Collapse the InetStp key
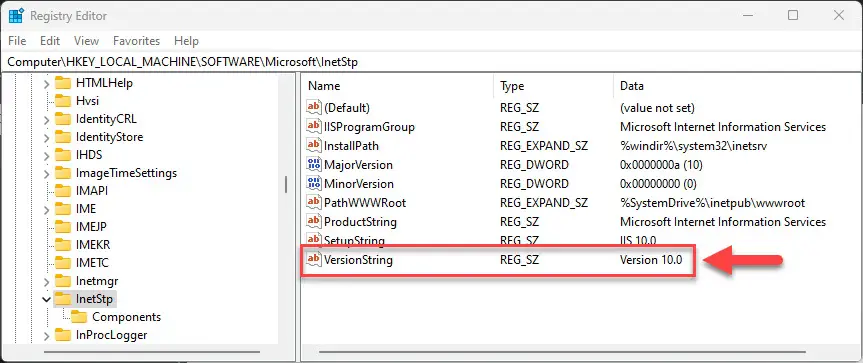 [47, 299]
